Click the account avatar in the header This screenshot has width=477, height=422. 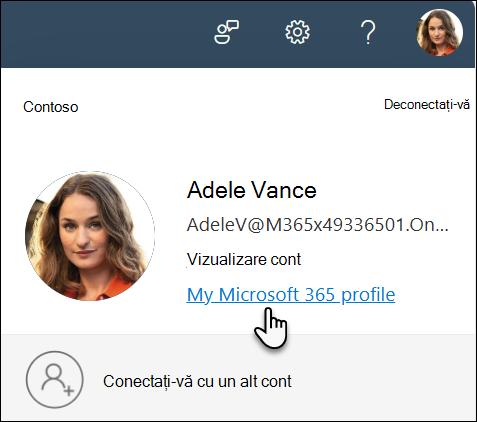coord(439,32)
